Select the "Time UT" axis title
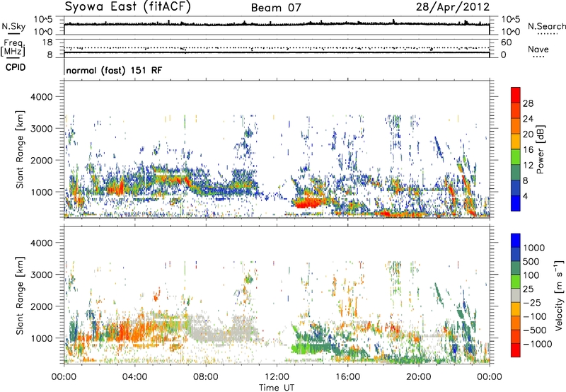The image size is (566, 392). pos(277,388)
